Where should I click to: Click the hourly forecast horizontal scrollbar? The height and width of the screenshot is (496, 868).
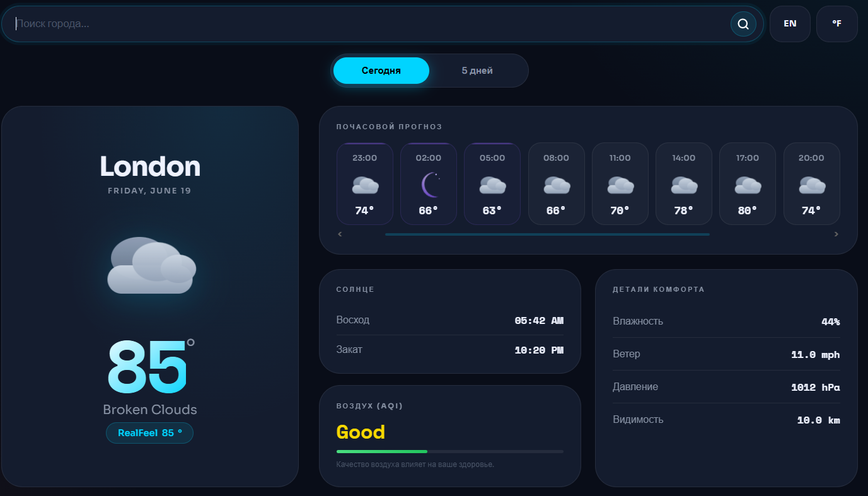(x=547, y=234)
